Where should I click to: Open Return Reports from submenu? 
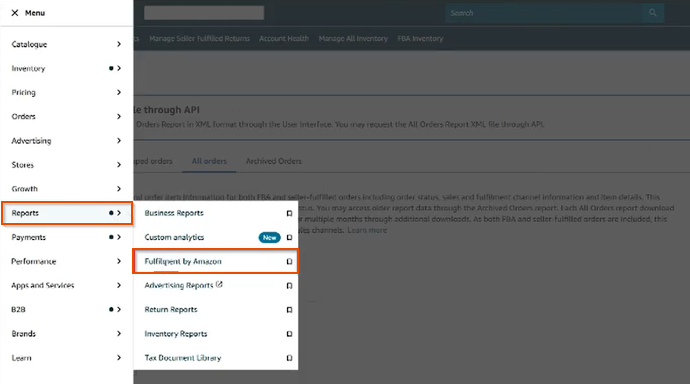pos(171,310)
